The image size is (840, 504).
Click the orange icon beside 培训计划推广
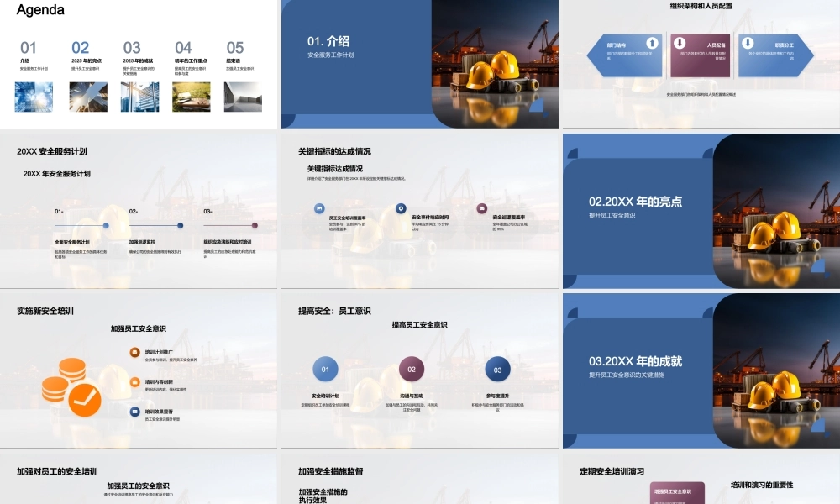[135, 352]
